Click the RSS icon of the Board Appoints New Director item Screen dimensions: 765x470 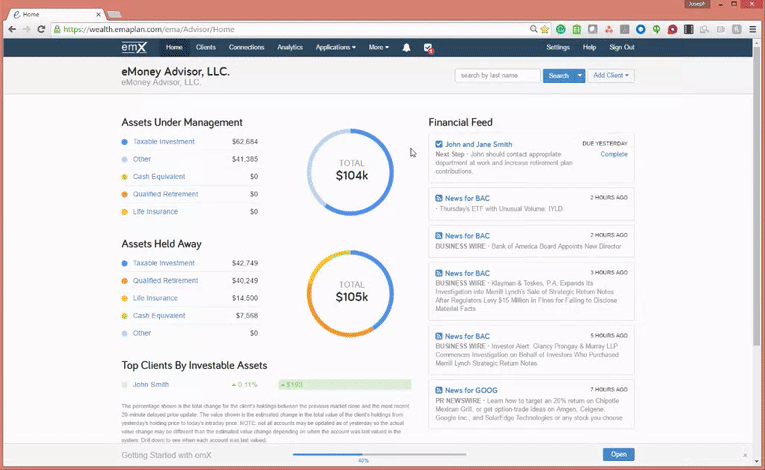click(x=439, y=236)
